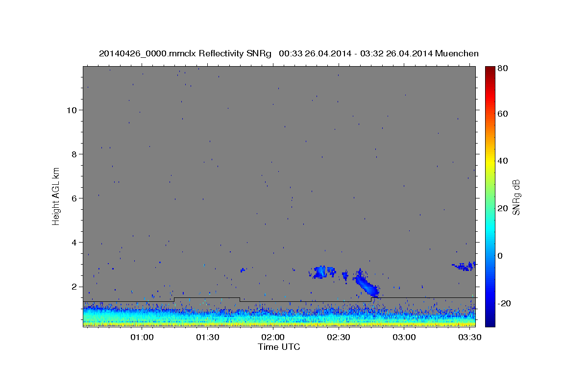The width and height of the screenshot is (588, 392).
Task: Click the 'SNRg dB' colorbar label
Action: [x=516, y=197]
